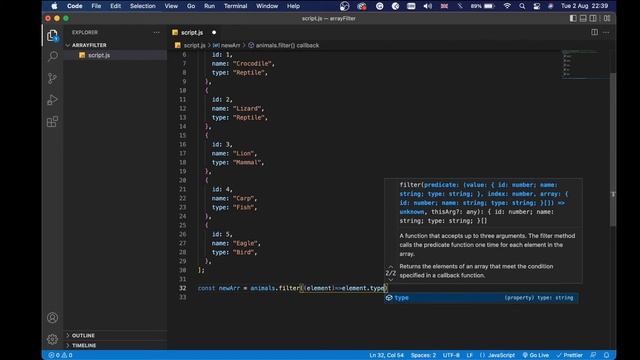Image resolution: width=640 pixels, height=360 pixels.
Task: Open volume control in menu bar
Action: pyautogui.click(x=427, y=6)
